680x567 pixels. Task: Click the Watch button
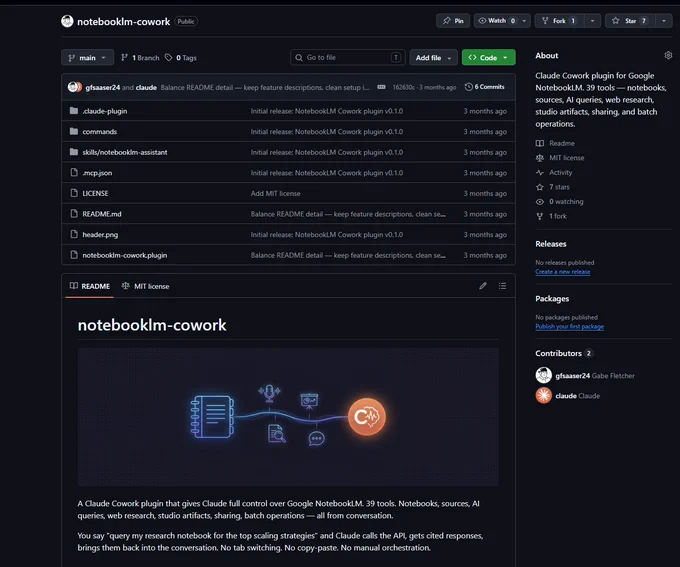497,21
